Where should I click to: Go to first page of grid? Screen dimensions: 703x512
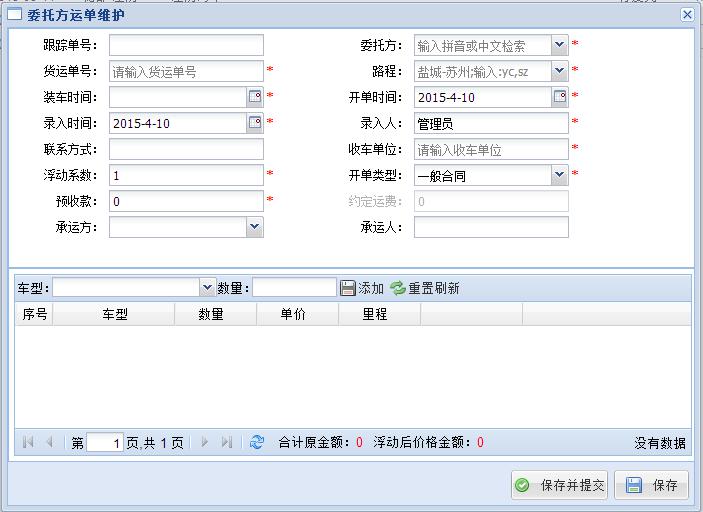point(27,442)
